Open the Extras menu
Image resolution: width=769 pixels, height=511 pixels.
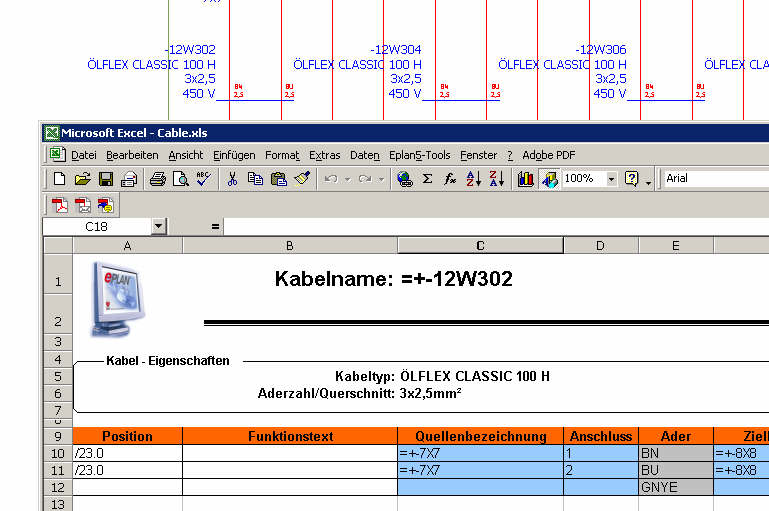click(x=325, y=155)
